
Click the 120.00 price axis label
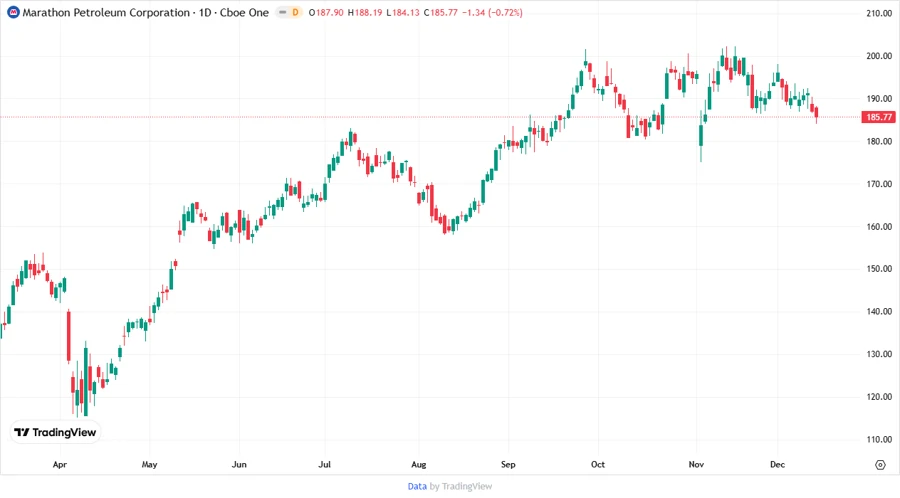pyautogui.click(x=879, y=396)
